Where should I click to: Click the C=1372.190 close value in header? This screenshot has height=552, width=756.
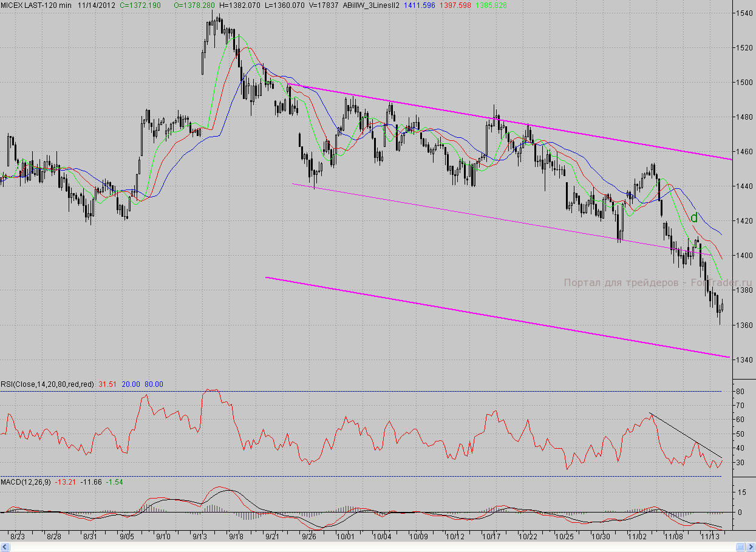140,5
